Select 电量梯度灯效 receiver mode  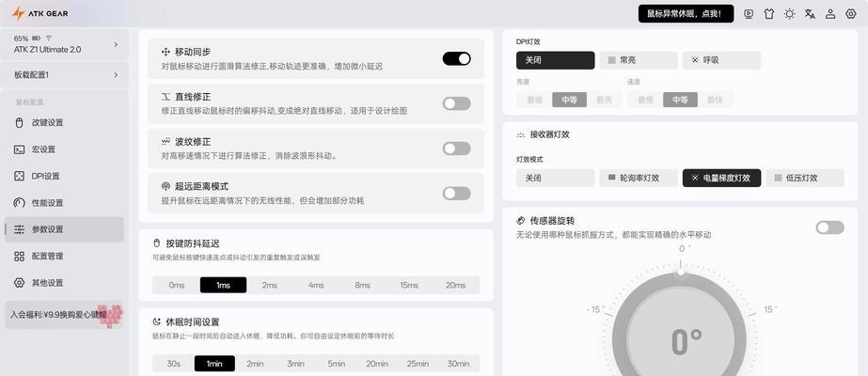coord(721,178)
